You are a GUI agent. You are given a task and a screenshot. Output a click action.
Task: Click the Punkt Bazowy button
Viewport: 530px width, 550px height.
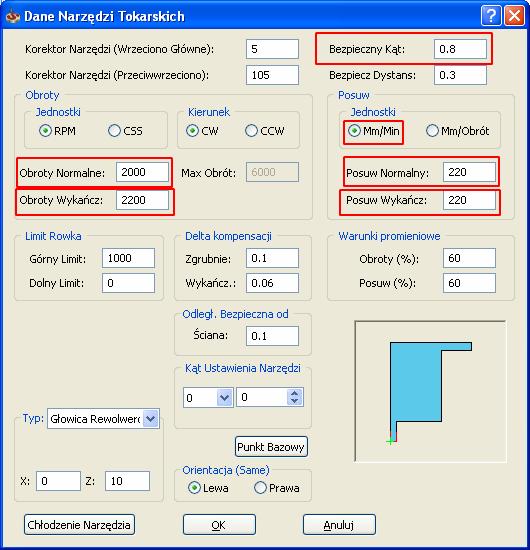[x=271, y=447]
